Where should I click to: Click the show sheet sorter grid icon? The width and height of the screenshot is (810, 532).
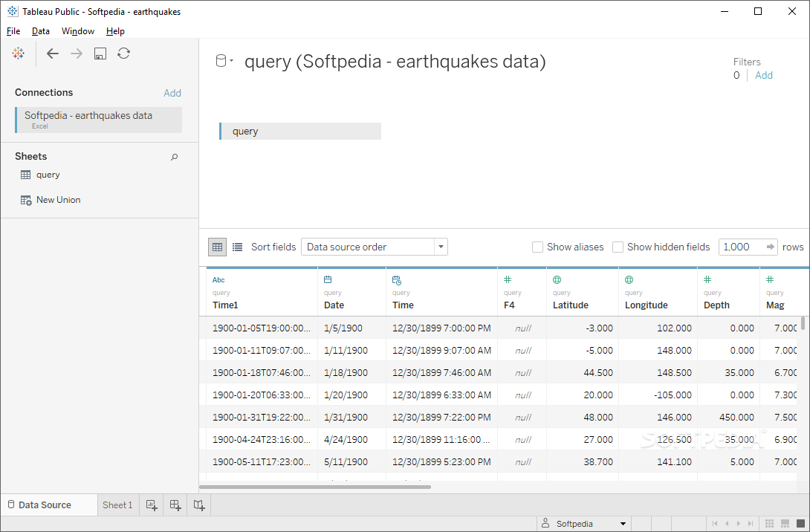tap(769, 524)
